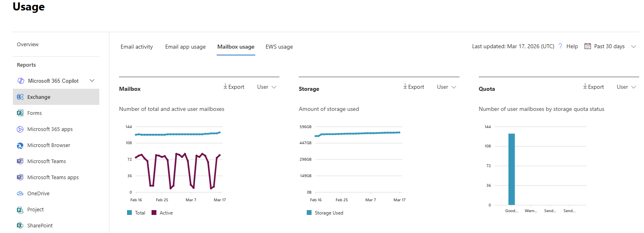Toggle the Active series in Mailbox legend
644x233 pixels.
(162, 213)
